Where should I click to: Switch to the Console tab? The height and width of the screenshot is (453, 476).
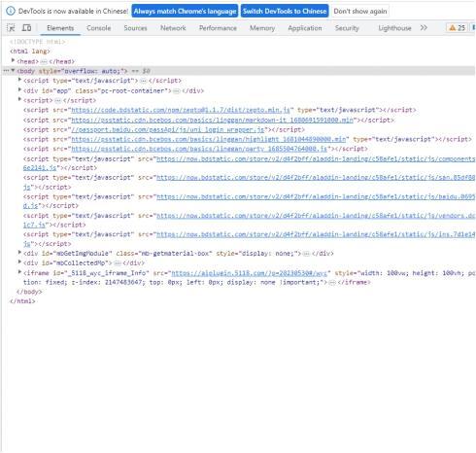(x=99, y=28)
